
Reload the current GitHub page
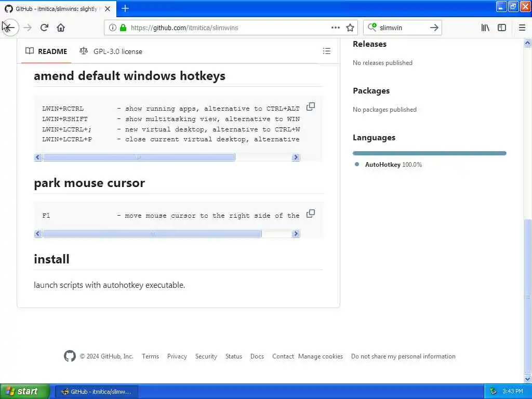(44, 28)
